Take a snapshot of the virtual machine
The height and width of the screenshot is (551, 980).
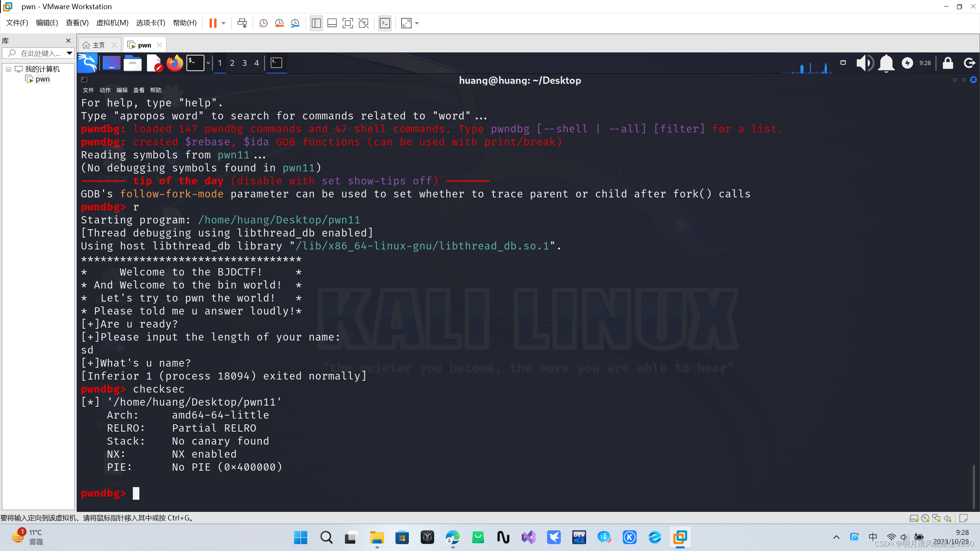pyautogui.click(x=263, y=23)
